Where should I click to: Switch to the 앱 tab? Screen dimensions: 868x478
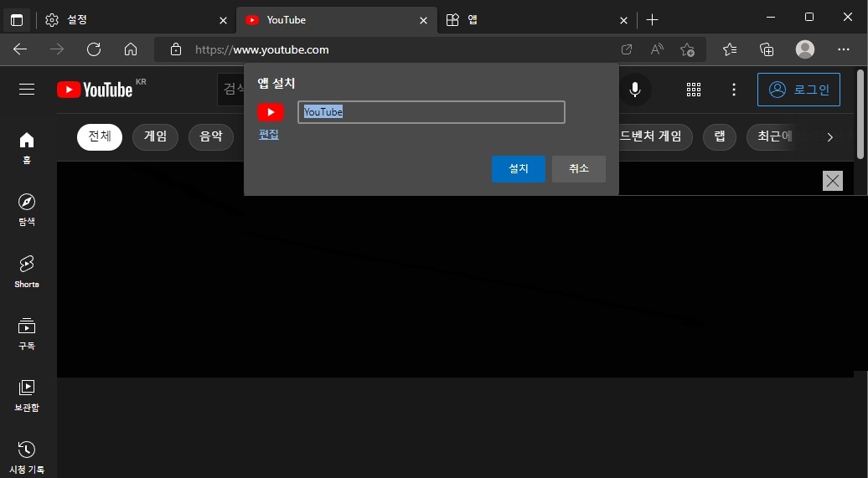click(x=537, y=20)
